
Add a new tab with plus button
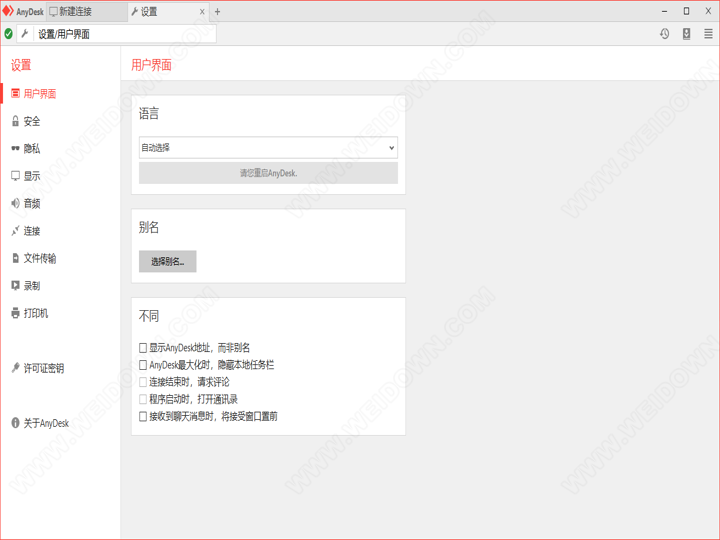click(x=218, y=12)
